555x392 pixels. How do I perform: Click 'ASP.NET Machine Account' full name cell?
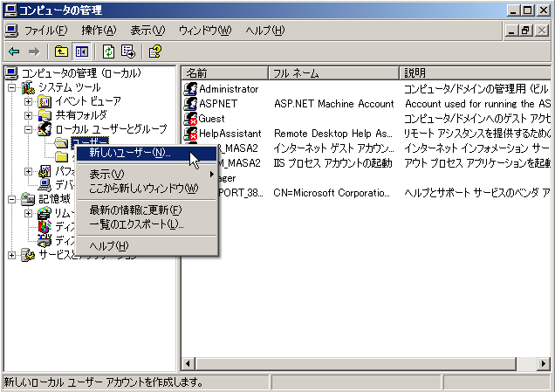tap(333, 104)
